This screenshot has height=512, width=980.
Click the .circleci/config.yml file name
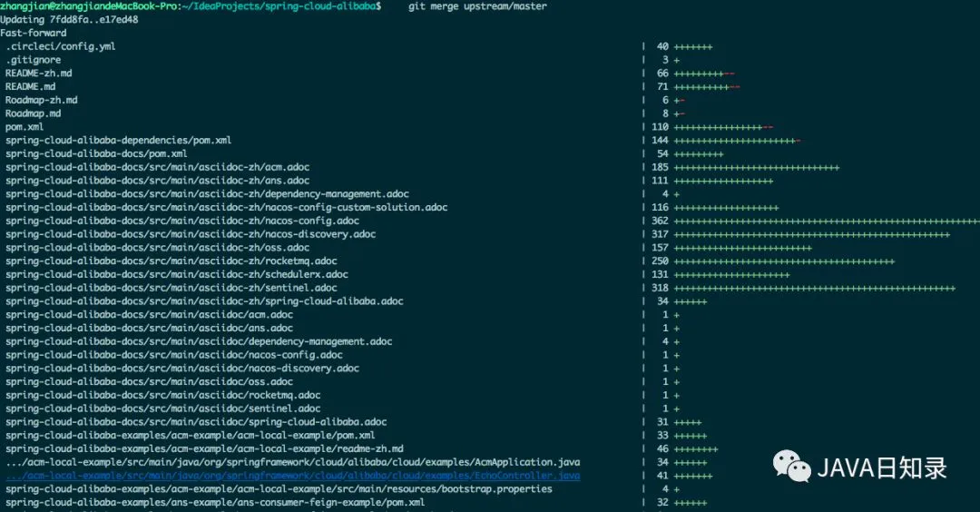[61, 46]
